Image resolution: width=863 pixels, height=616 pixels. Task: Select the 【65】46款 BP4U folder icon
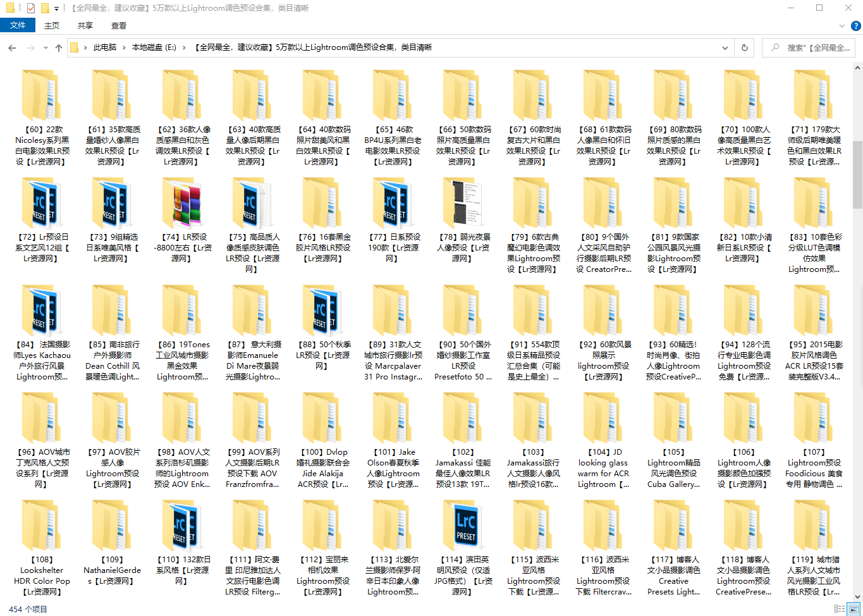[x=393, y=95]
